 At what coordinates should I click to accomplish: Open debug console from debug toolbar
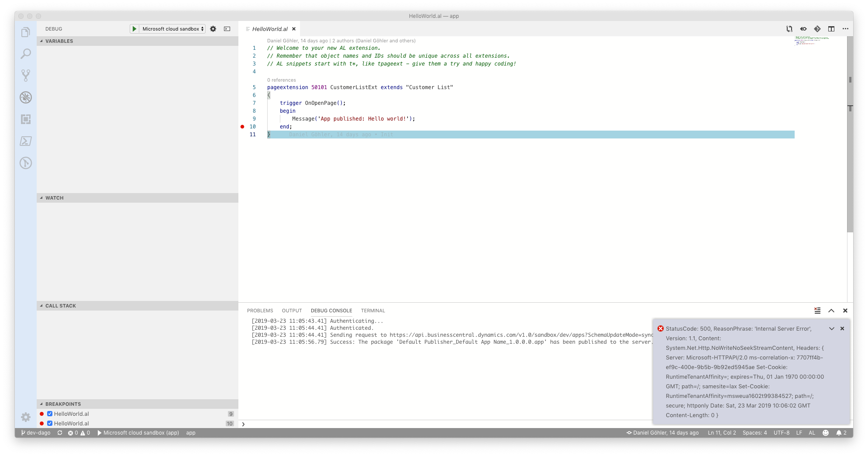[227, 29]
